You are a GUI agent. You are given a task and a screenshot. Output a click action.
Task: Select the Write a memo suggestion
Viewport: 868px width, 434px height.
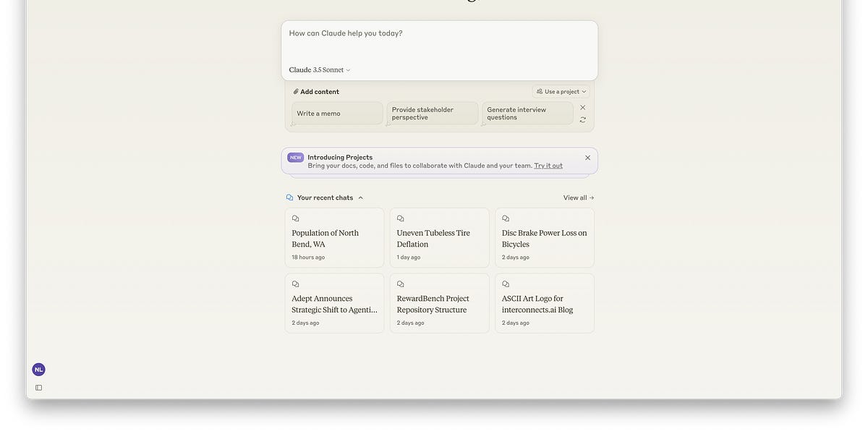(337, 114)
